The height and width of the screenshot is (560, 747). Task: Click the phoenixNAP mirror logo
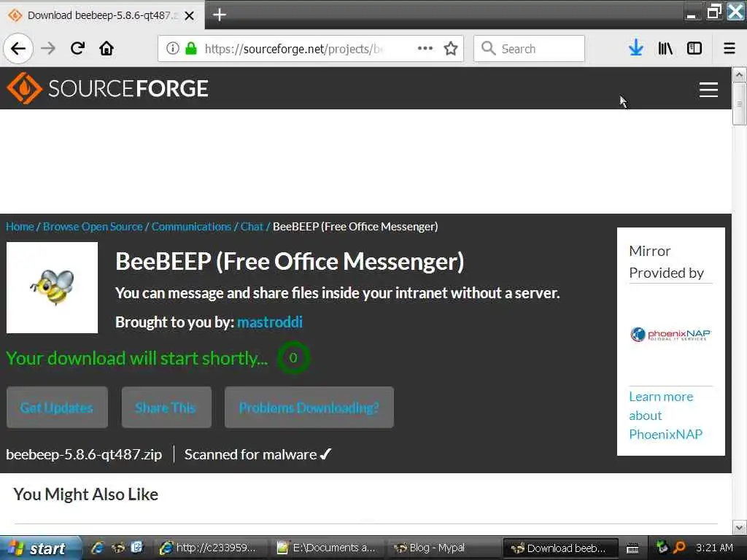click(x=671, y=334)
